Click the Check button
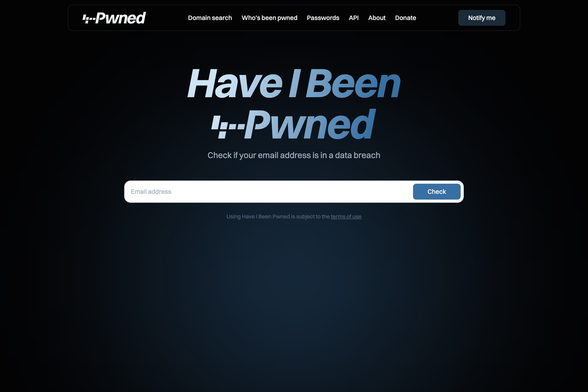588x392 pixels. coord(437,191)
